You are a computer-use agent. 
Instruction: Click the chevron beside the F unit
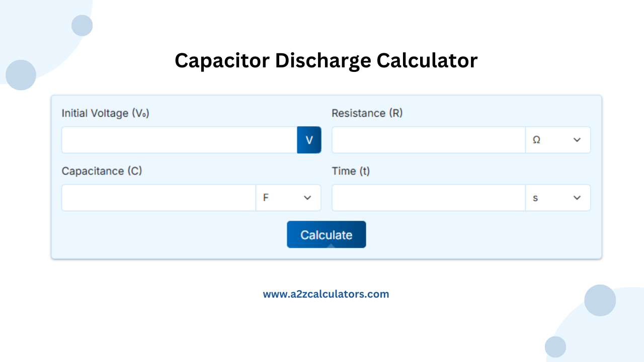(x=307, y=198)
